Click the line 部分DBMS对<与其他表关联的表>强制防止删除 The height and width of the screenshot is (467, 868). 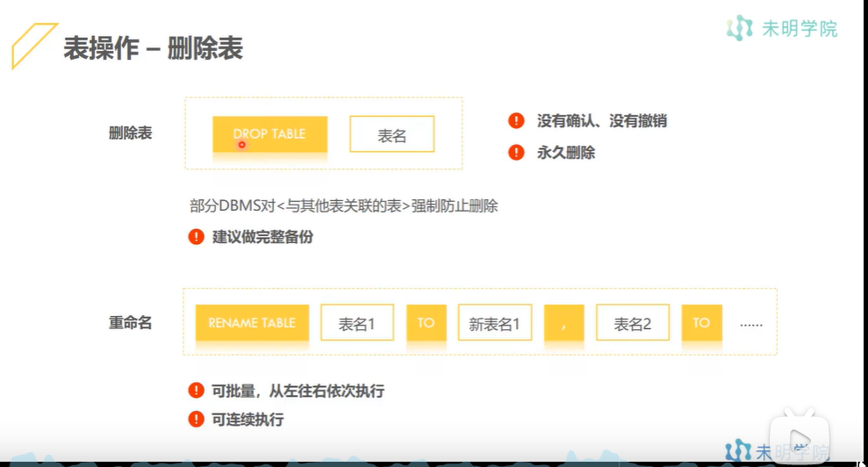pos(344,206)
